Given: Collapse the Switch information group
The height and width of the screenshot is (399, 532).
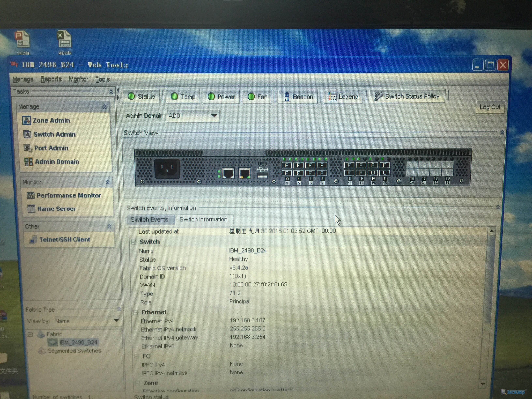Looking at the screenshot, I should [134, 242].
